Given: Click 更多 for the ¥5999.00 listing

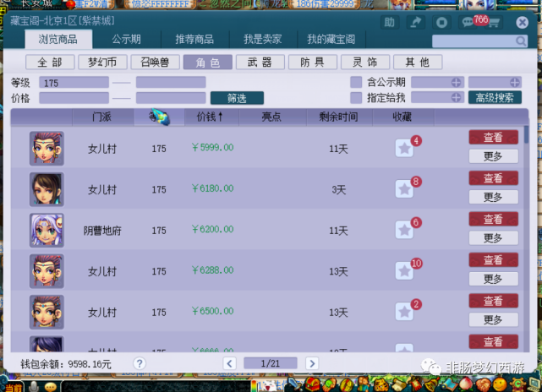Looking at the screenshot, I should pyautogui.click(x=494, y=156).
